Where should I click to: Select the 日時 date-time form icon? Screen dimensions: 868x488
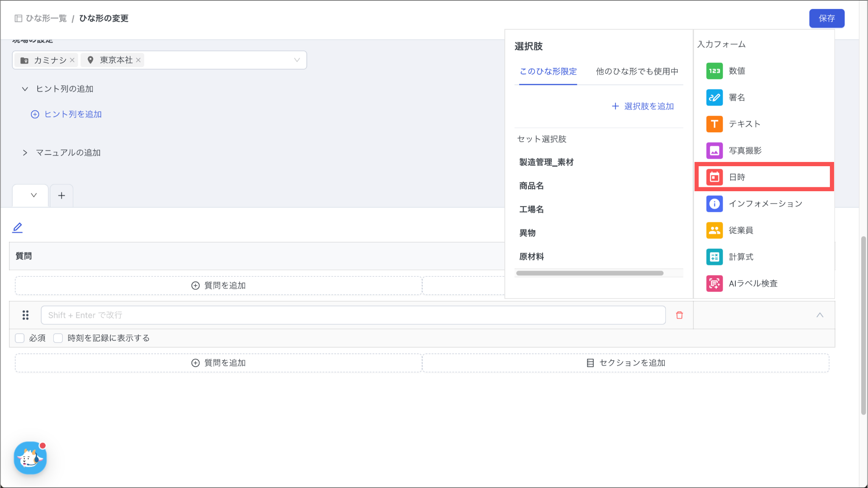point(714,177)
